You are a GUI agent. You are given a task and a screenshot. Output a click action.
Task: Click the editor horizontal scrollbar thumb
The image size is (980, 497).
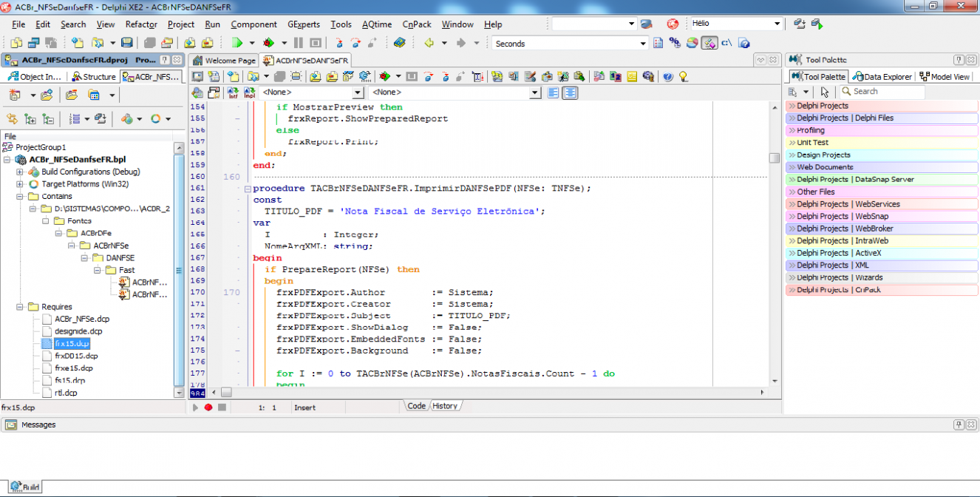[x=226, y=392]
